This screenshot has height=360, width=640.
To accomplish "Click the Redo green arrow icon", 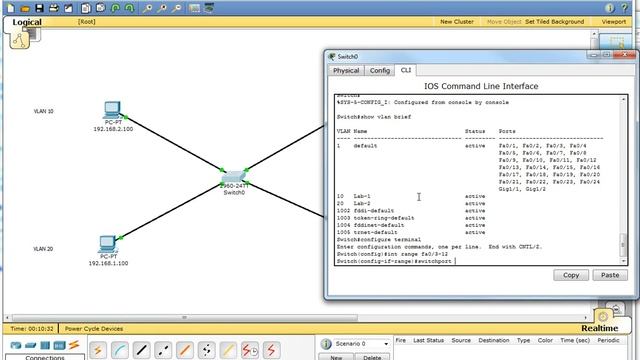I will click(129, 8).
